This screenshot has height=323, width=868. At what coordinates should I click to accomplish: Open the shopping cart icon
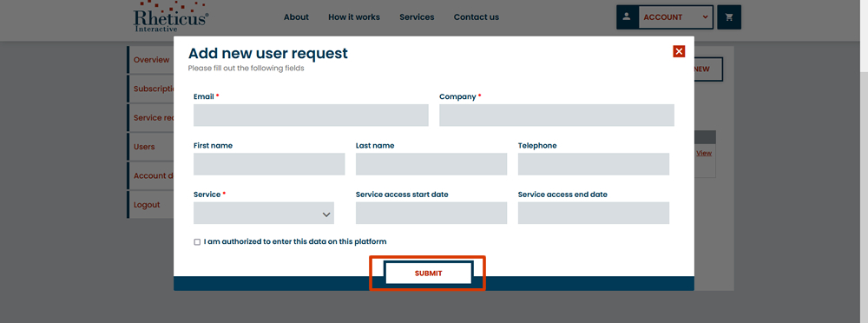coord(729,17)
